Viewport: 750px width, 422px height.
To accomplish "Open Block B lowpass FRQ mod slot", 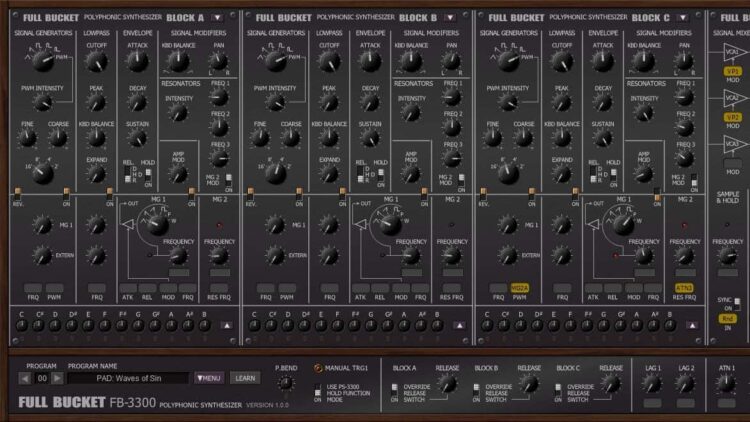I will 330,288.
